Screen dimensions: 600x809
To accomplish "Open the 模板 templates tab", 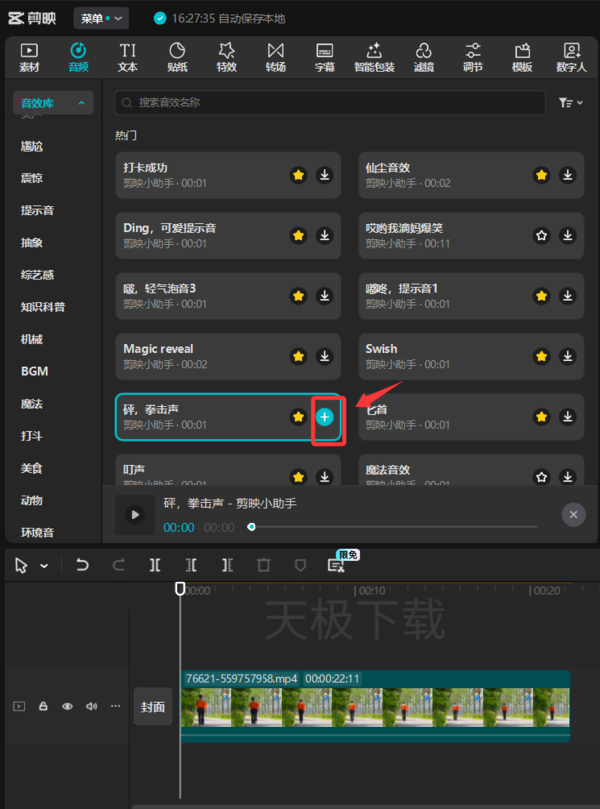I will point(522,57).
